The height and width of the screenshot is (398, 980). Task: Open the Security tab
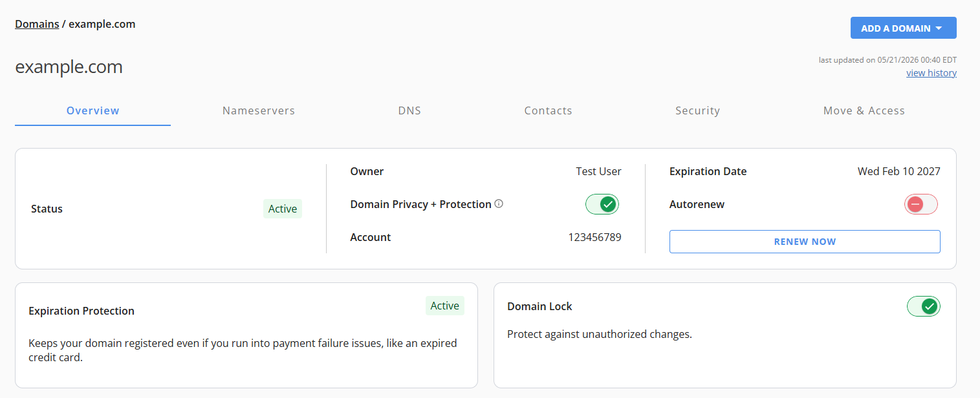pyautogui.click(x=697, y=110)
